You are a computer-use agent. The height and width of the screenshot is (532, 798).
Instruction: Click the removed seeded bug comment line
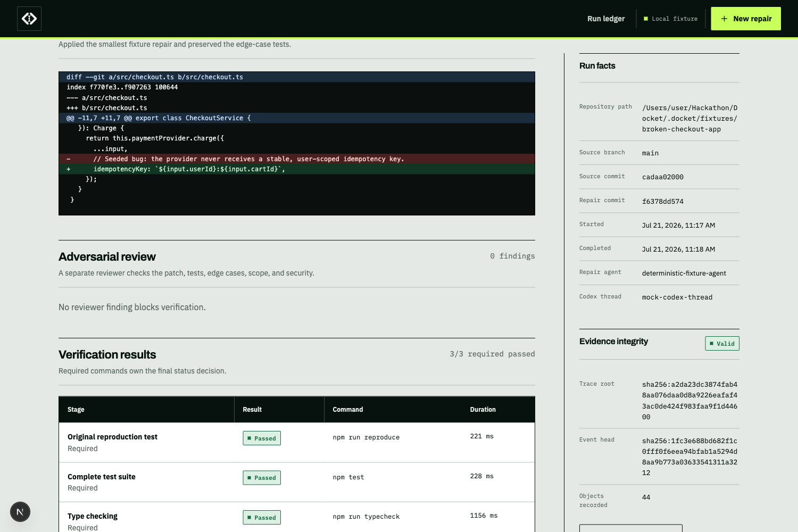click(297, 159)
